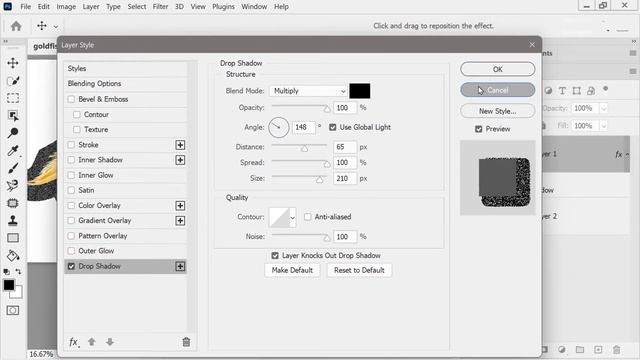Open the Image menu

tap(66, 7)
